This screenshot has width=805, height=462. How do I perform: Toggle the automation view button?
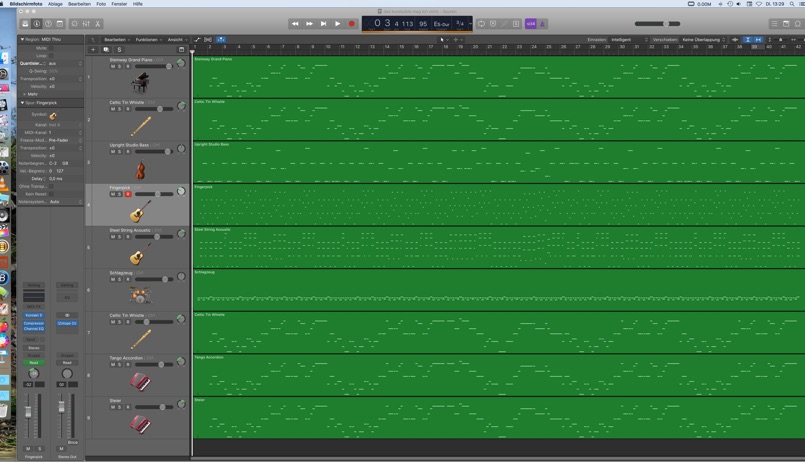click(x=197, y=40)
